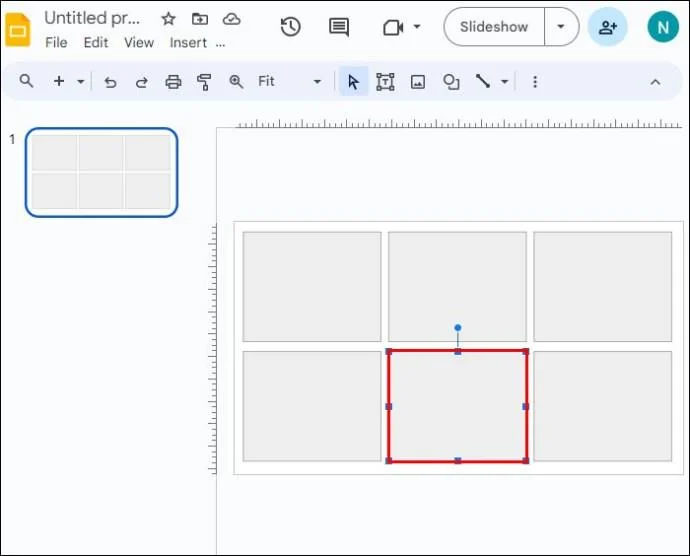The height and width of the screenshot is (556, 690).
Task: Open the N account avatar
Action: point(663,27)
